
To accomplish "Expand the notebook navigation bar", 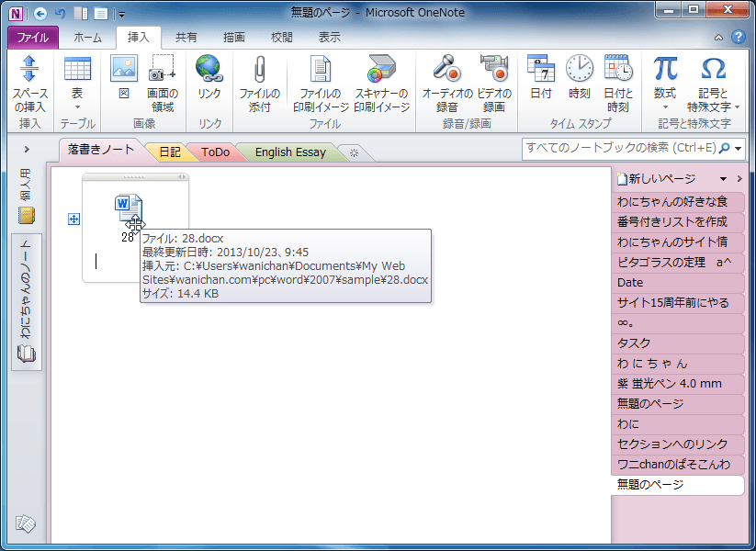I will [x=27, y=150].
